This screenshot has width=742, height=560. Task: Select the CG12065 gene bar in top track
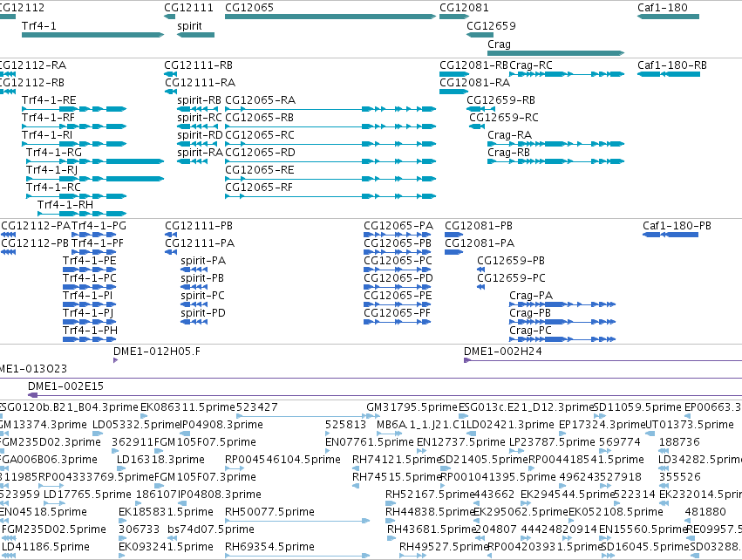(x=330, y=17)
